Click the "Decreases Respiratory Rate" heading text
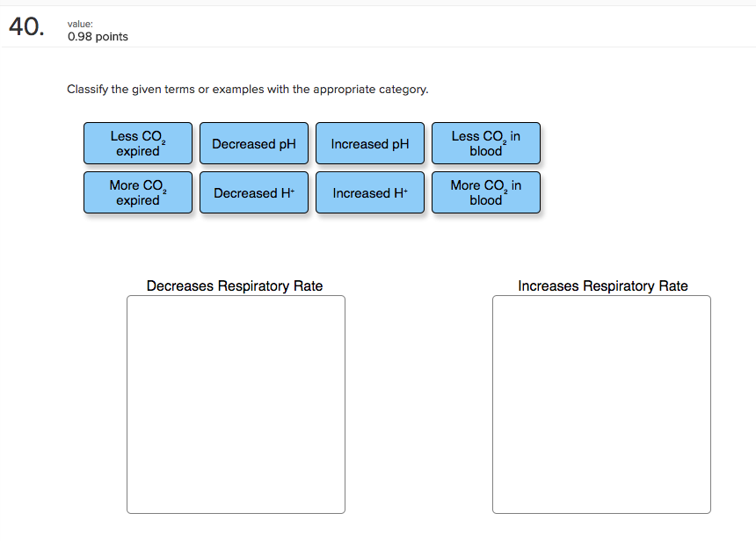Screen dimensions: 756x542 235,286
